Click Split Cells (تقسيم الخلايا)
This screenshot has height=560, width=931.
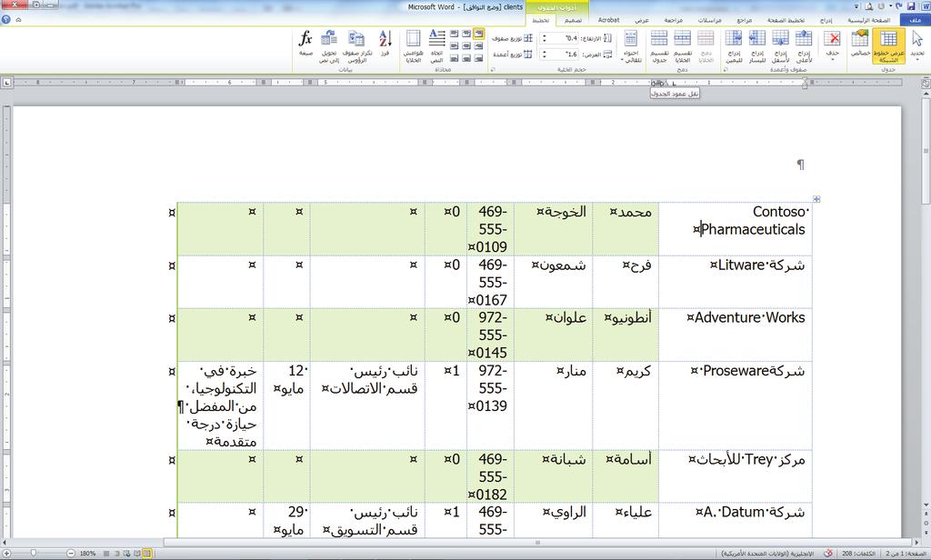click(682, 46)
